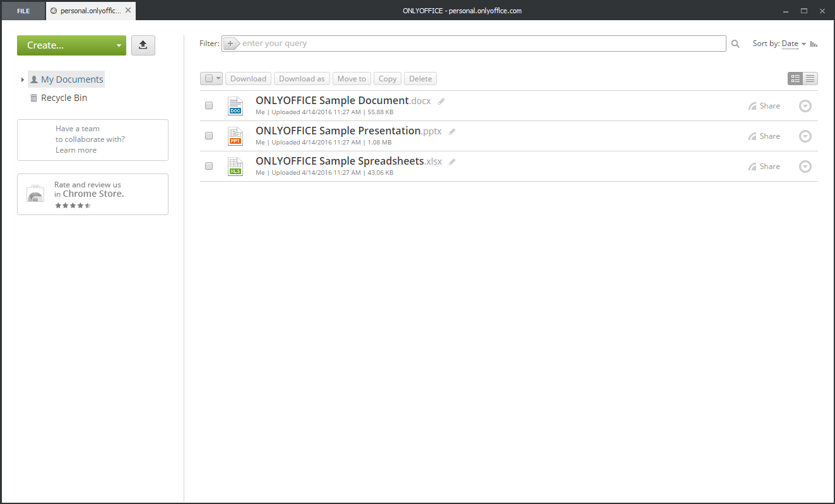Maximize the ONLYOFFICE window
Screen dimensions: 835x504
(804, 11)
